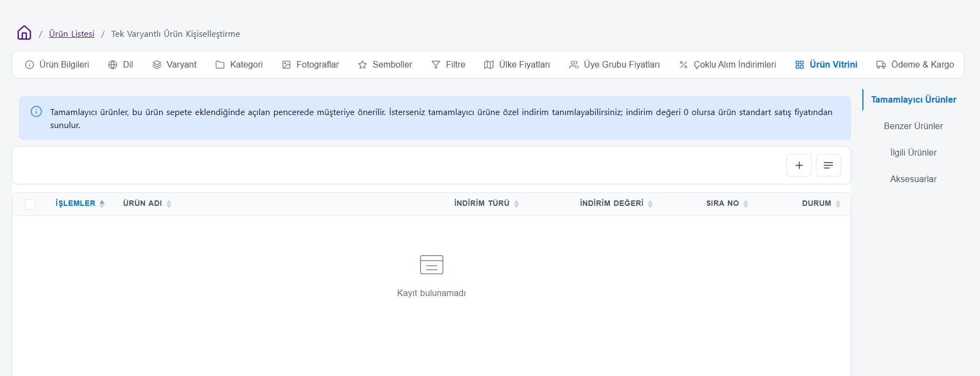Open the Varyant tab
The height and width of the screenshot is (376, 980).
point(174,65)
